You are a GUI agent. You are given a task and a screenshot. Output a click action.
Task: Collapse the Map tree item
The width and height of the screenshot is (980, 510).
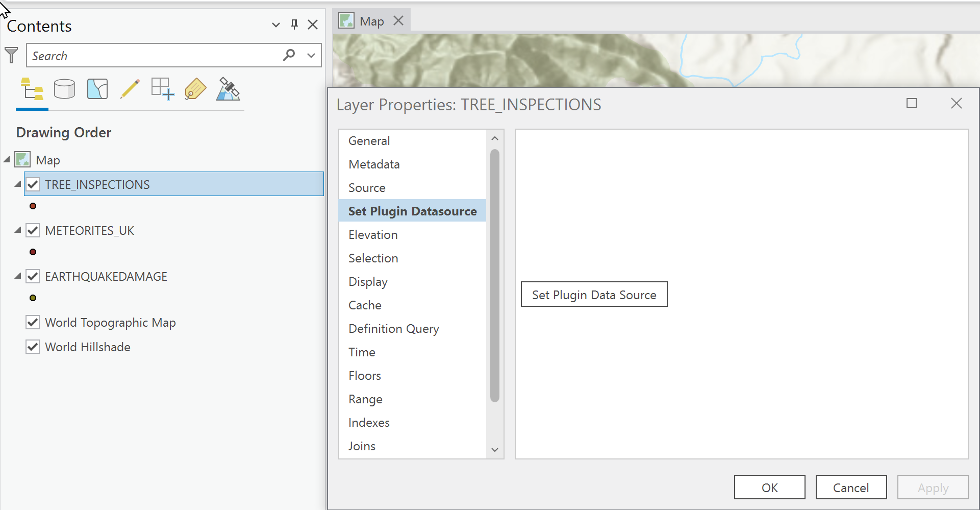[7, 159]
